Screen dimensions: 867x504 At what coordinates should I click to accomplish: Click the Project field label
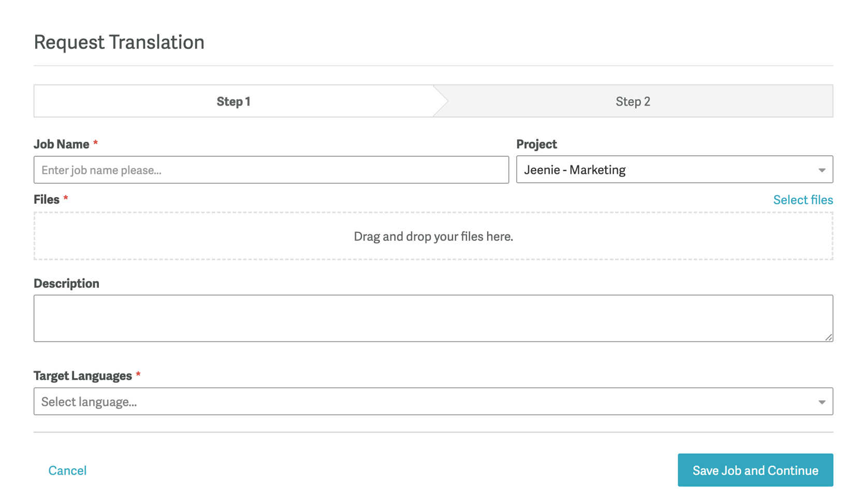point(536,144)
